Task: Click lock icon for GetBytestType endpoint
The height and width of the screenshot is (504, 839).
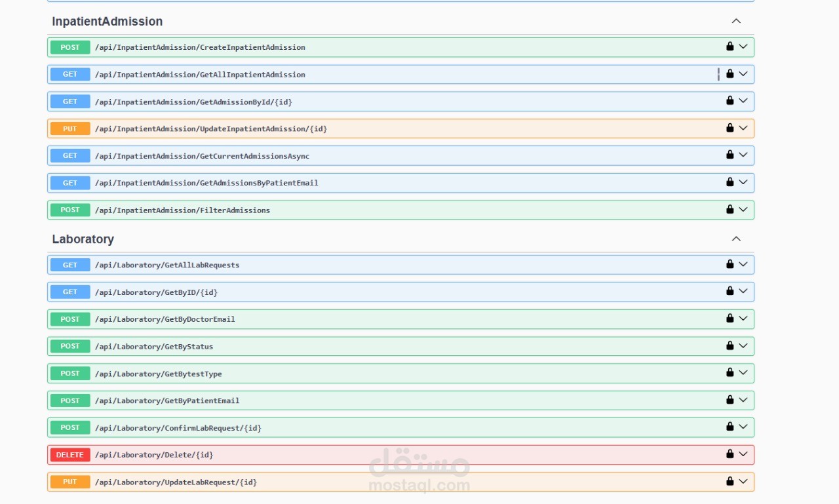Action: pos(730,372)
